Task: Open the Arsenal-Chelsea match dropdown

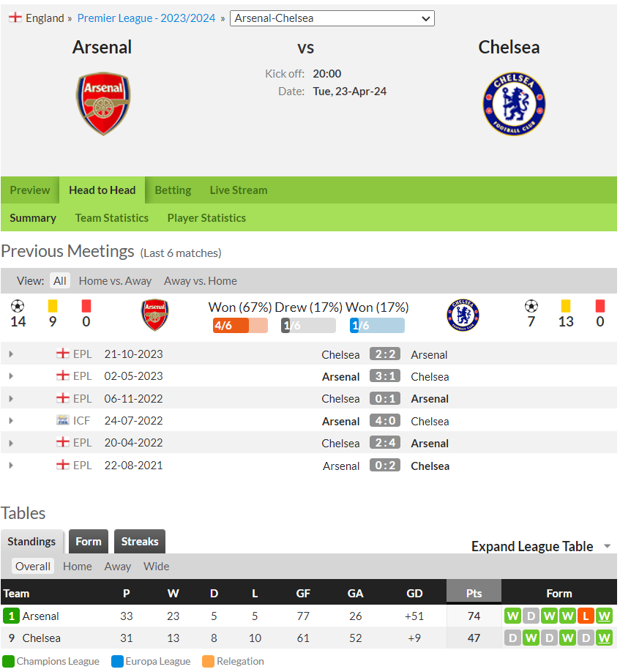Action: point(332,18)
